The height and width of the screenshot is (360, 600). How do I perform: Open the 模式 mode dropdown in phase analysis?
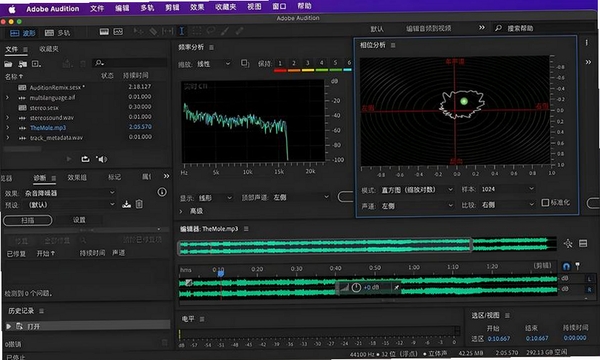pos(417,190)
